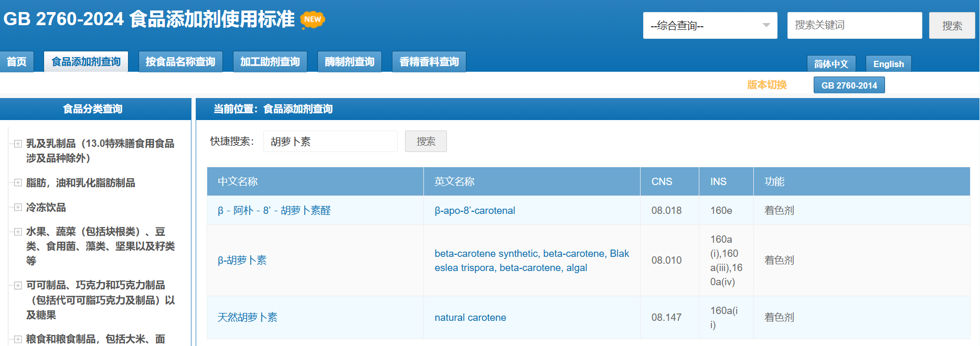Focus the 搜索关键词 input field
980x346 pixels.
tap(854, 26)
